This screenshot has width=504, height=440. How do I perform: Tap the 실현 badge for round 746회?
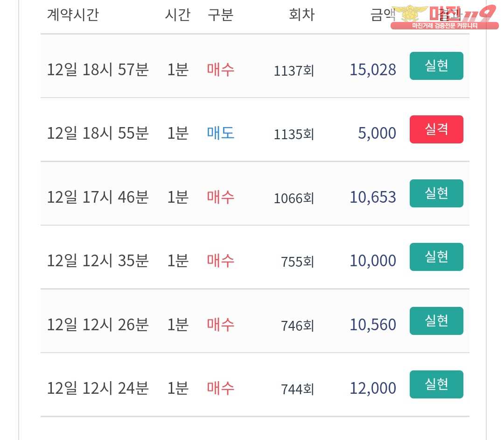coord(436,321)
